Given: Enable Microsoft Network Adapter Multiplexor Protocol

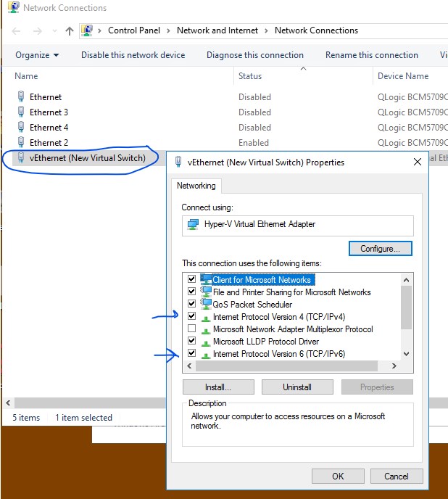Looking at the screenshot, I should coord(191,328).
